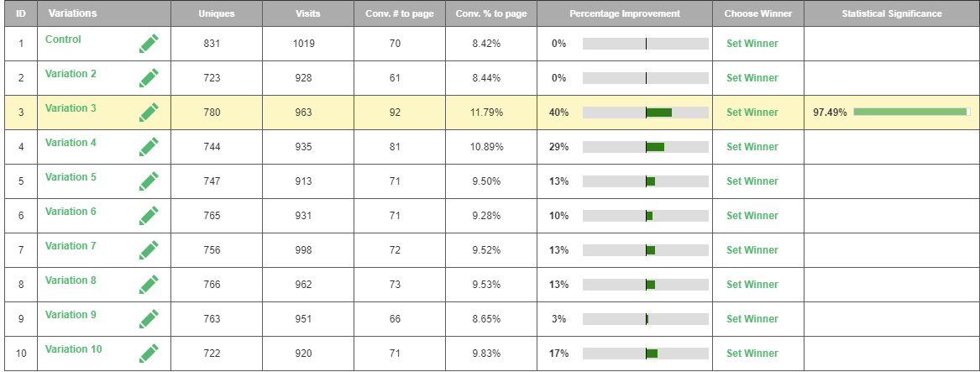Click the pencil icon for Variation 8

(x=149, y=285)
